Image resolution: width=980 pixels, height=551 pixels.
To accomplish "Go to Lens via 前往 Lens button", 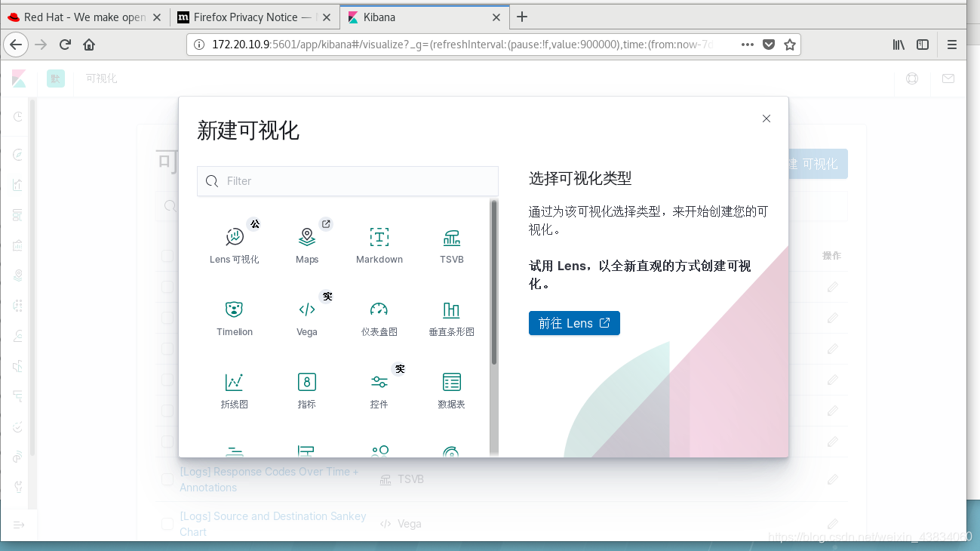I will [x=574, y=323].
